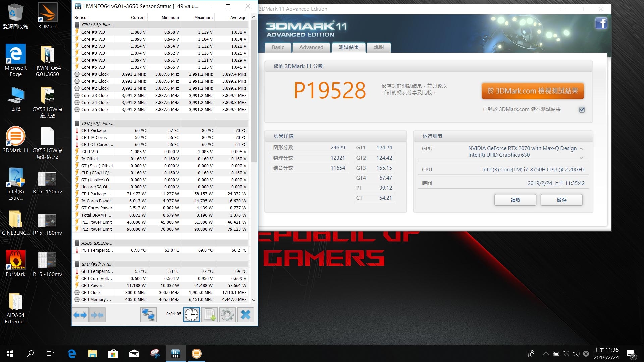Switch to the Basic tab
644x362 pixels.
(278, 47)
